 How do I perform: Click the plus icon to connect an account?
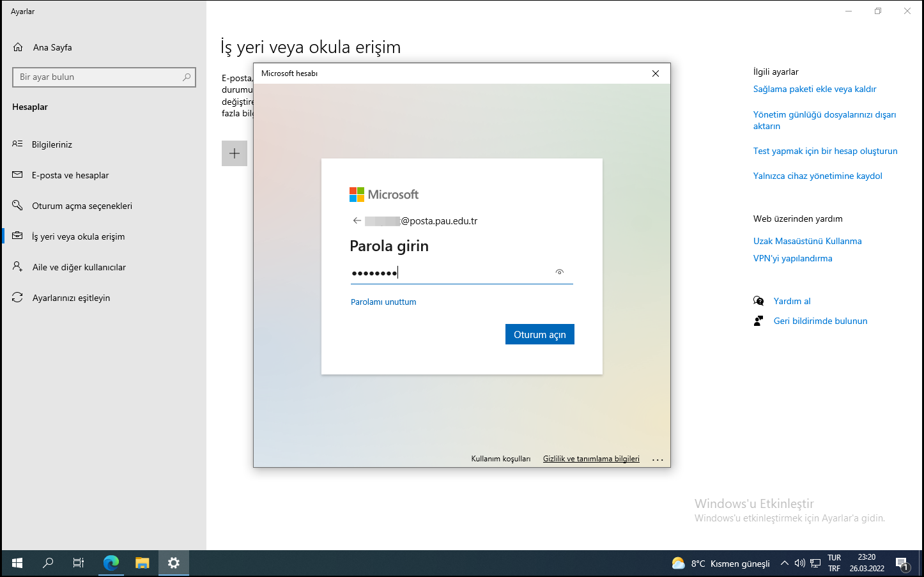(x=235, y=153)
